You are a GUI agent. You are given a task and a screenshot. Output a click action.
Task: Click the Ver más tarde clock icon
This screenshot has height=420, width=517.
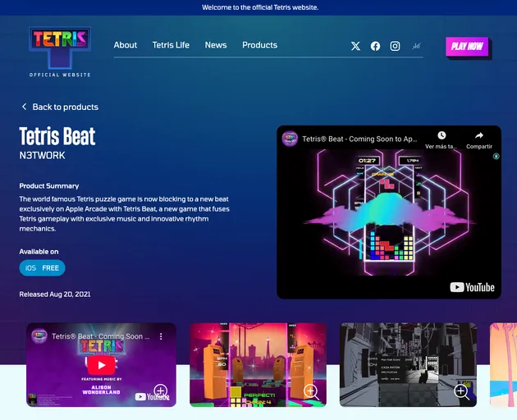coord(442,135)
